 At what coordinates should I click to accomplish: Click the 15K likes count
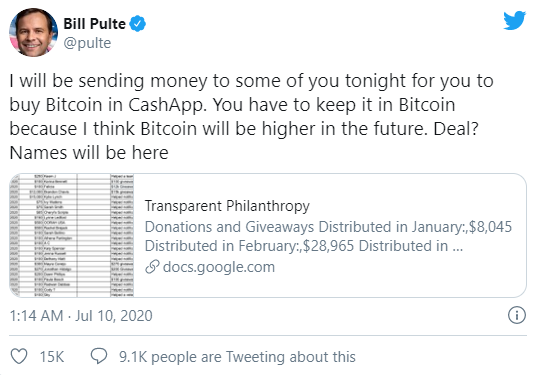(x=52, y=357)
